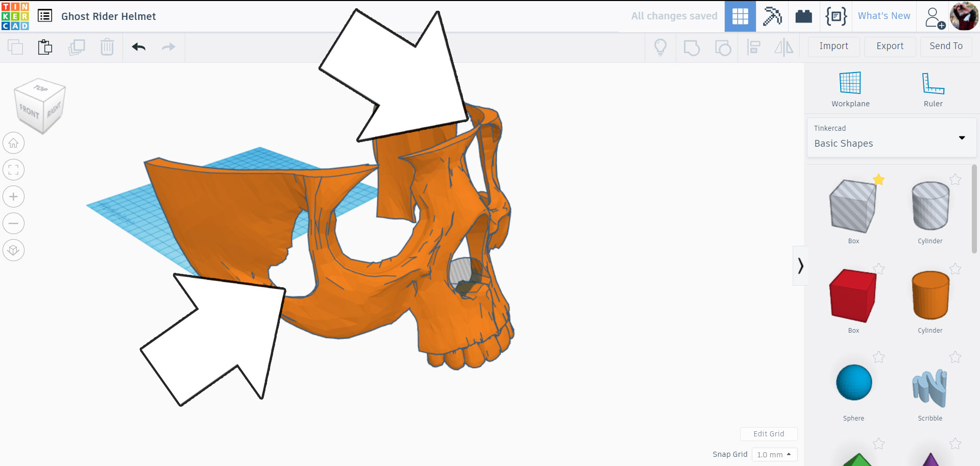Open the designs list icon
The height and width of the screenshot is (466, 980).
(x=45, y=16)
